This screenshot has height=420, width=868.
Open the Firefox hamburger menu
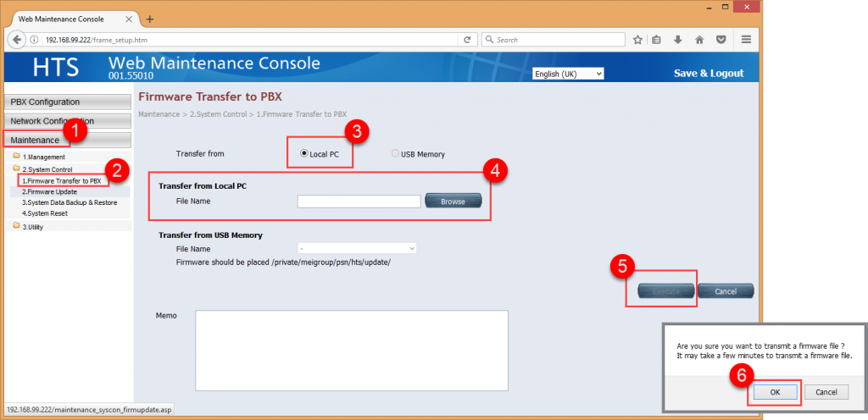pos(746,40)
